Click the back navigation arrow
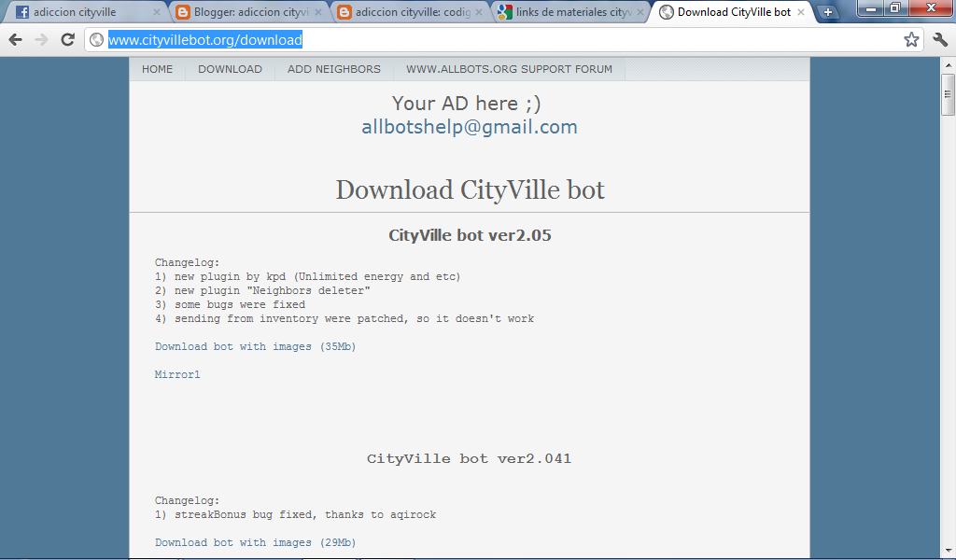This screenshot has width=956, height=560. [14, 41]
